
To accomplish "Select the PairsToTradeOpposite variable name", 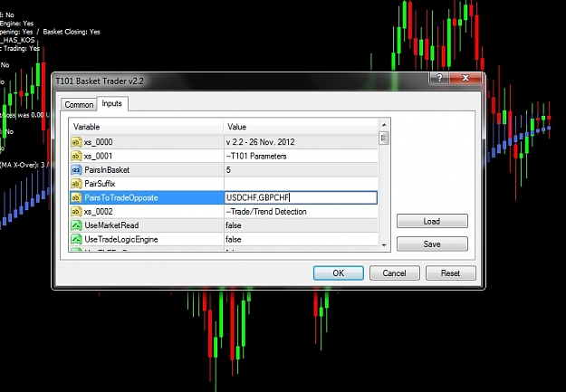I will 121,197.
